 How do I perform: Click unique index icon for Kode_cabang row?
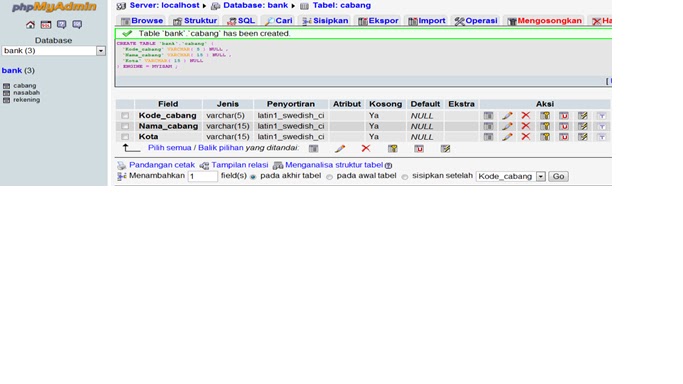(x=564, y=116)
